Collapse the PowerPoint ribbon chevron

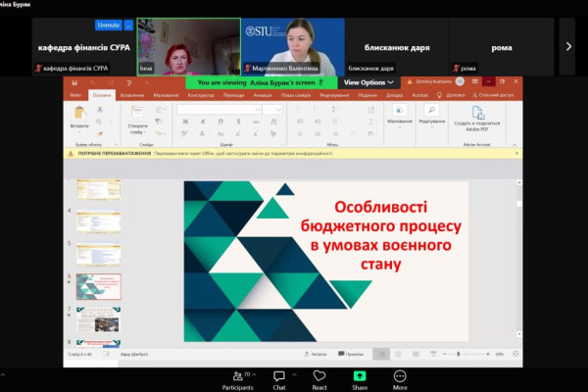tap(514, 144)
